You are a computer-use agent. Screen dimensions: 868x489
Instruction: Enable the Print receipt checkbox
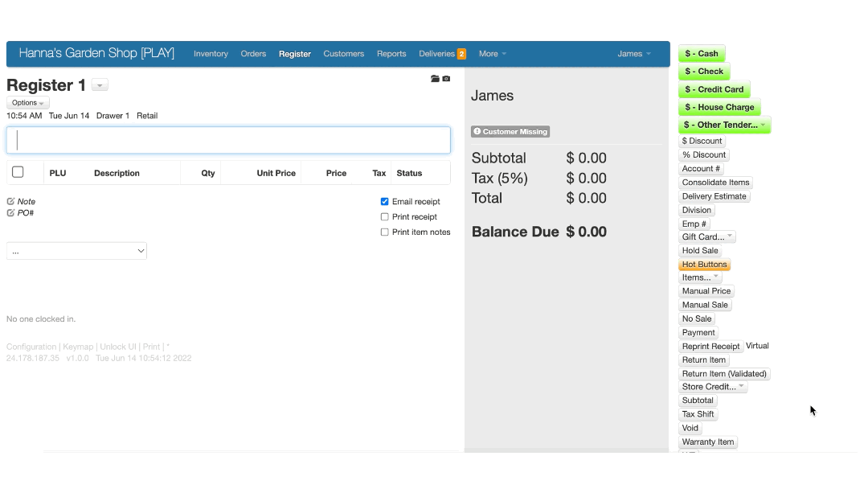click(384, 217)
